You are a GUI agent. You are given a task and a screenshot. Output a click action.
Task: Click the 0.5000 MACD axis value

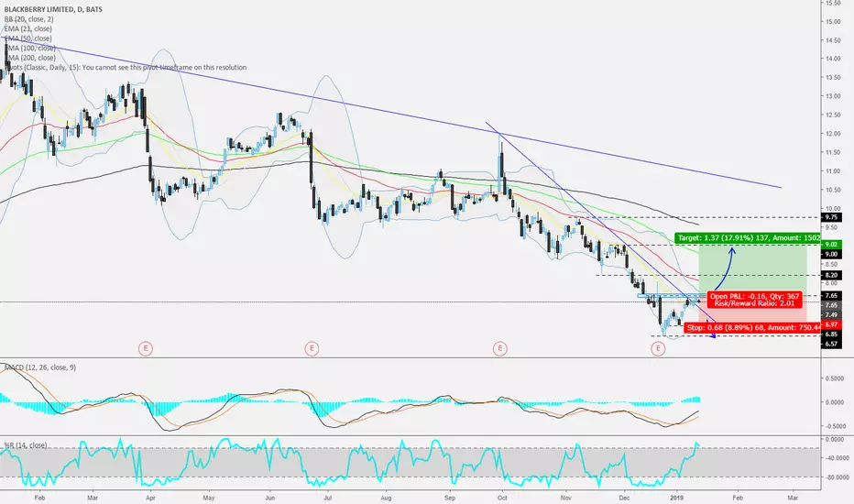click(x=835, y=378)
